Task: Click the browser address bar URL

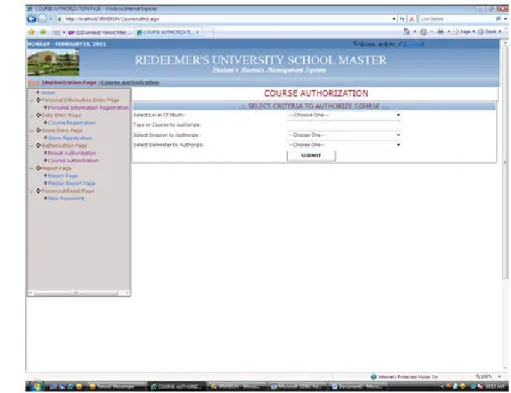Action: point(223,19)
